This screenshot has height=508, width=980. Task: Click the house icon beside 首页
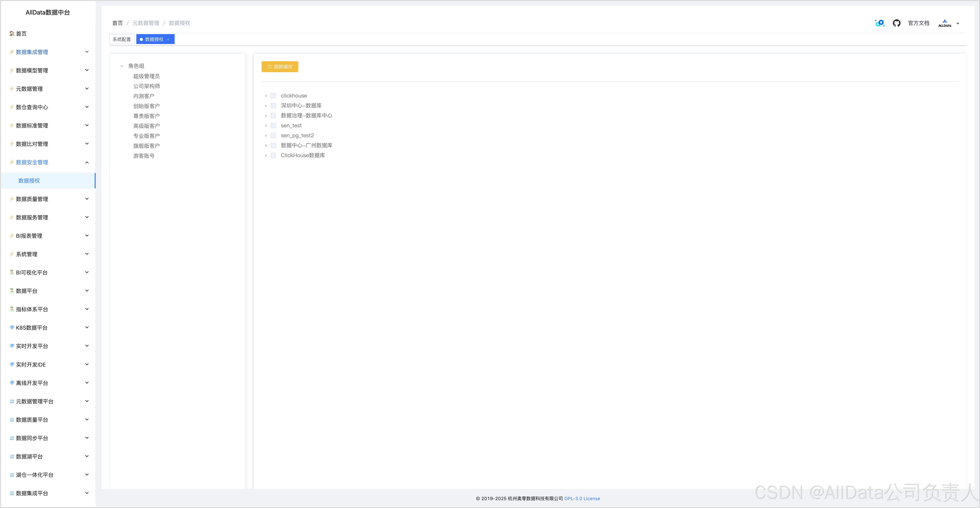coord(12,33)
